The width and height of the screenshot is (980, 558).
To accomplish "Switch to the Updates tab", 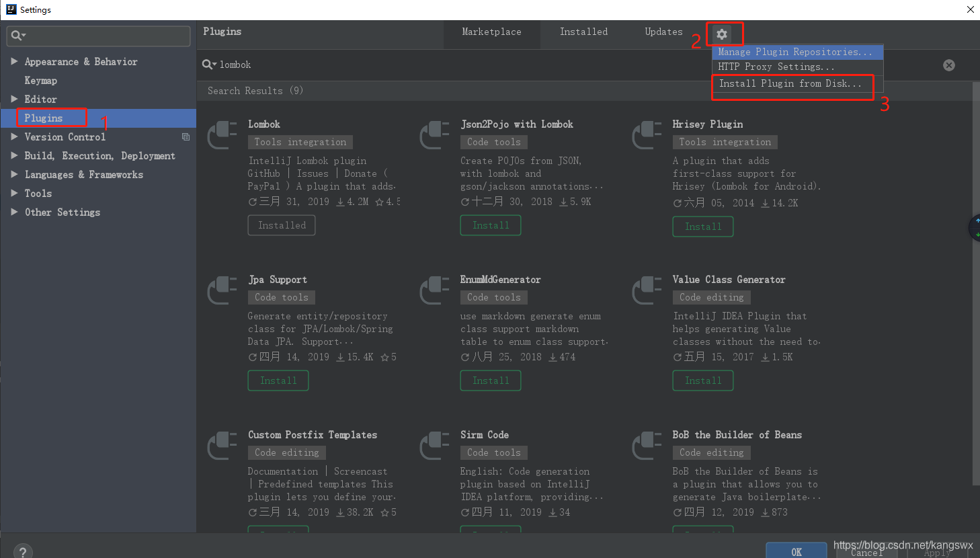I will (663, 32).
